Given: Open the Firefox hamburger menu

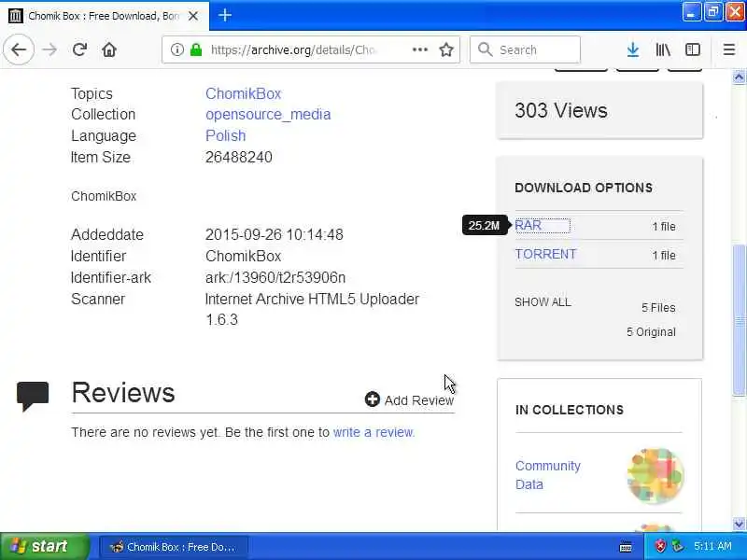Looking at the screenshot, I should coord(729,49).
